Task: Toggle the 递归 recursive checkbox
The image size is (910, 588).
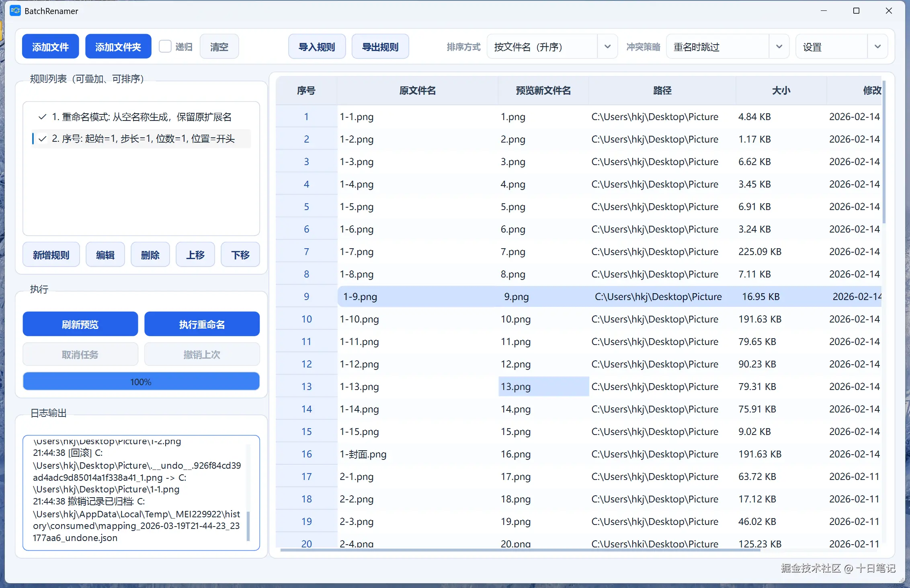Action: [165, 47]
